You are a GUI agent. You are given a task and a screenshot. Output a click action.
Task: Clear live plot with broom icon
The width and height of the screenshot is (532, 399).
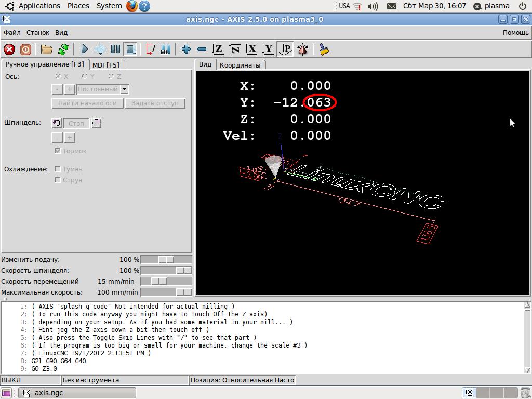pos(324,49)
